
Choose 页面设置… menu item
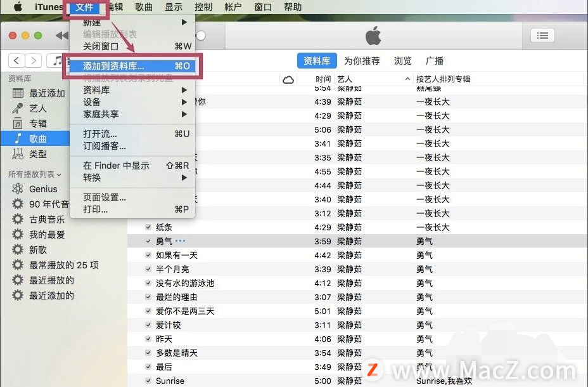[132, 197]
